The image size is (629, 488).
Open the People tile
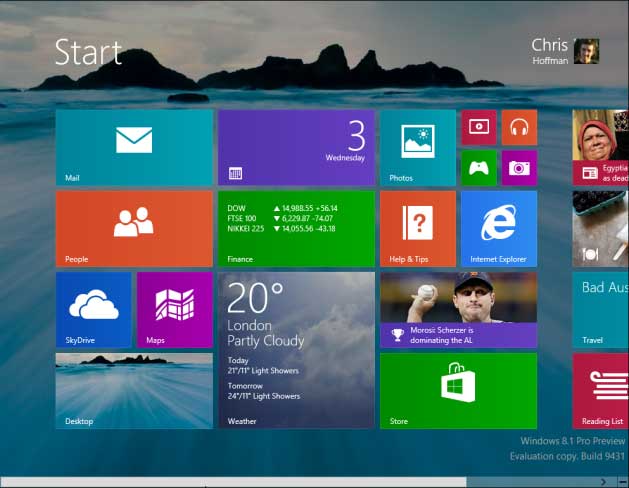point(134,229)
